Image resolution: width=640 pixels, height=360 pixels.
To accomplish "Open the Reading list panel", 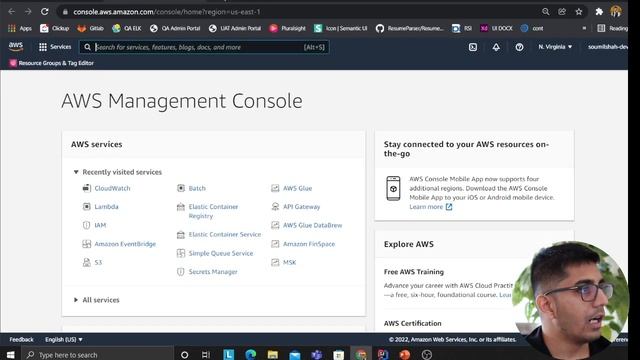I will [x=612, y=28].
